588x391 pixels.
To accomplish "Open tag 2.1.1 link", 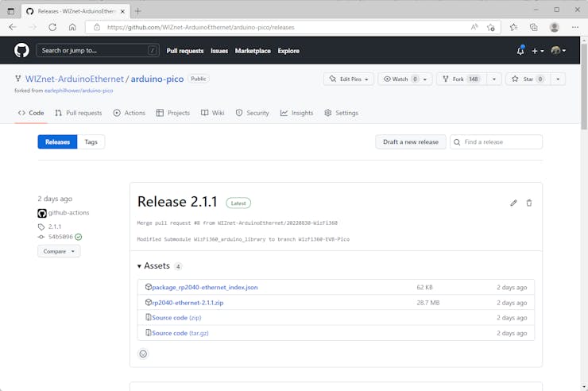I will [x=55, y=226].
